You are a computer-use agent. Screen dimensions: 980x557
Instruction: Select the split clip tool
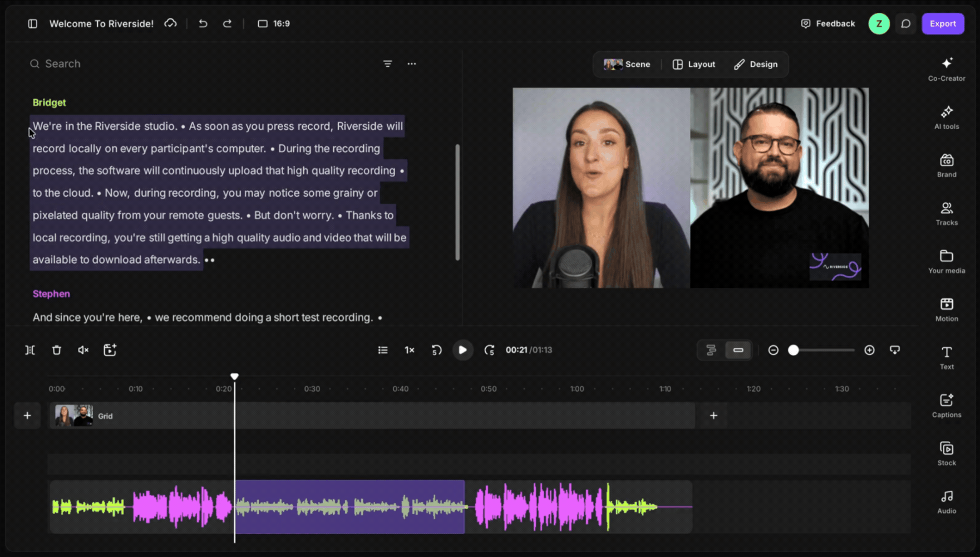pyautogui.click(x=30, y=350)
